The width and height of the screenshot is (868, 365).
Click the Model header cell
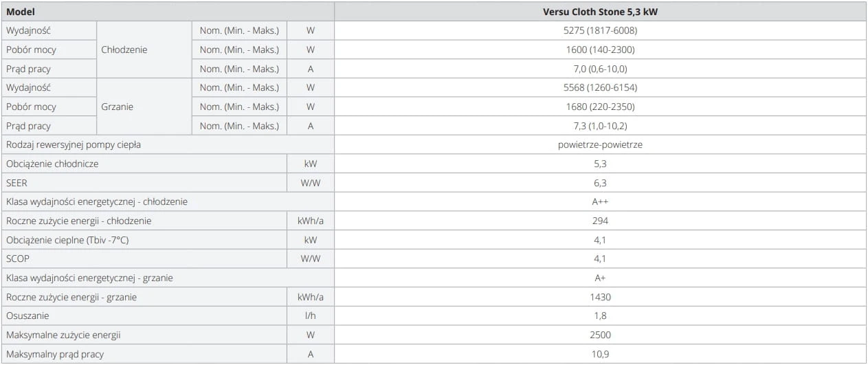coord(167,12)
